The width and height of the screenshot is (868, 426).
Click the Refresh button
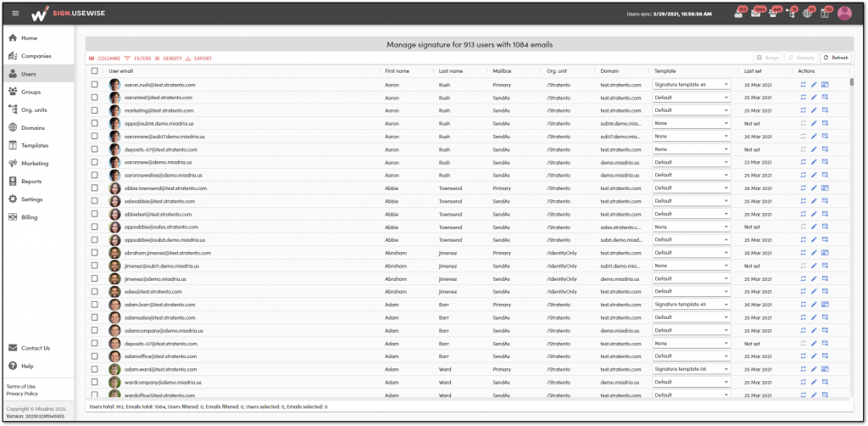click(836, 58)
